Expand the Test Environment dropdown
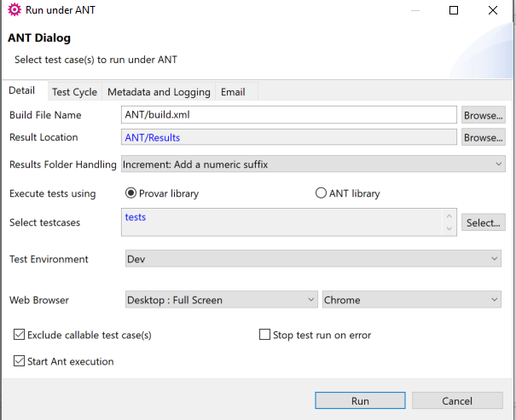The height and width of the screenshot is (420, 516). pos(313,258)
